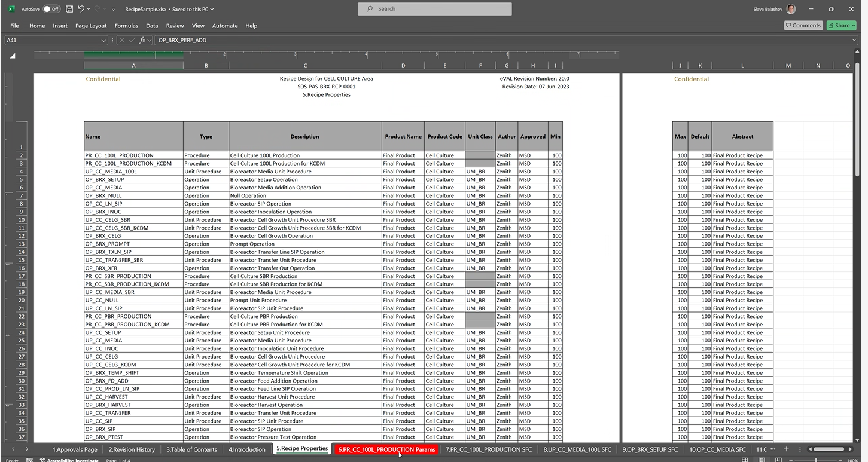Select row 10 header
The width and height of the screenshot is (868, 462).
tap(22, 219)
